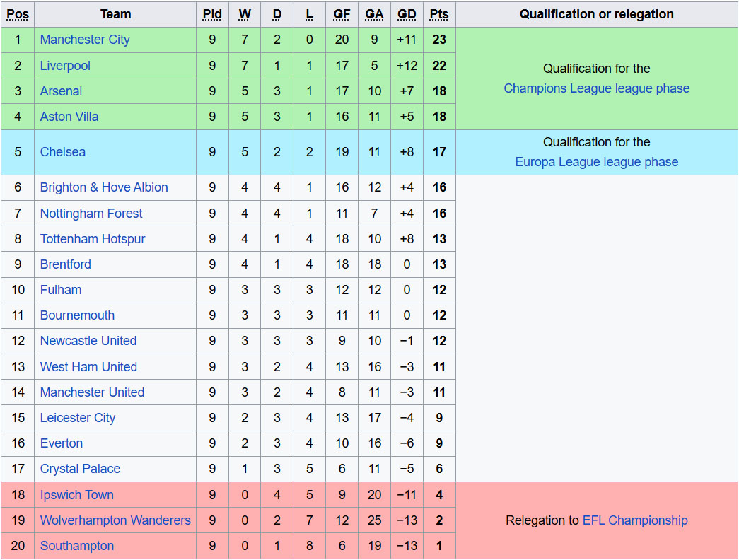Viewport: 739px width, 560px height.
Task: Open the Southampton team link
Action: coord(77,546)
